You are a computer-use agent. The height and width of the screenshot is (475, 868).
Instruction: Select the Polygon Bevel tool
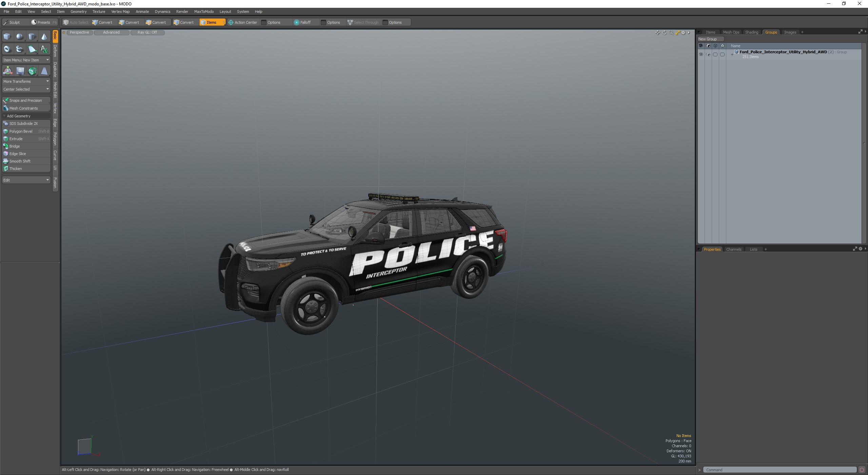coord(26,131)
